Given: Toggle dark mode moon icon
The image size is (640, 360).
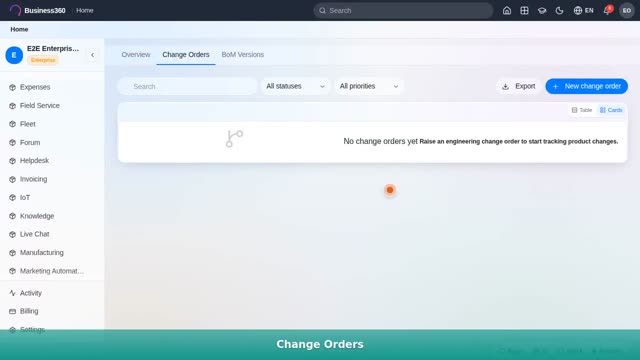Looking at the screenshot, I should coord(560,11).
